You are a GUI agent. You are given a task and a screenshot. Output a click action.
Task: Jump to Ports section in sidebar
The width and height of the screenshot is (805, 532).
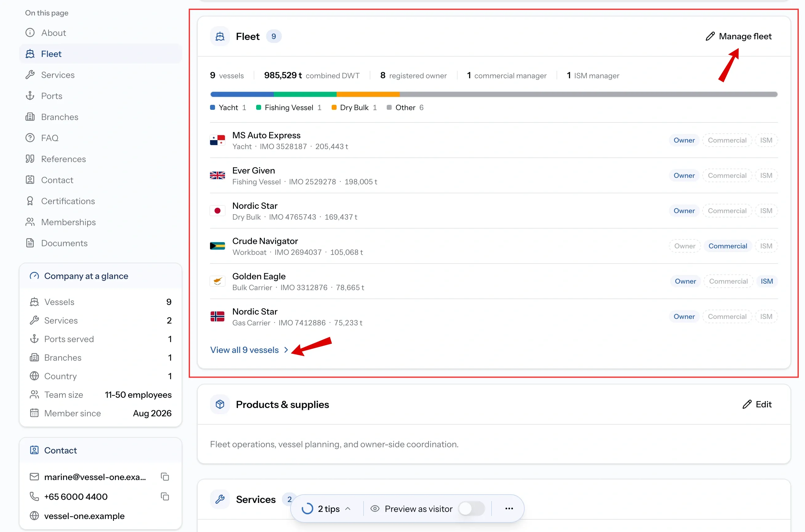pos(101,96)
